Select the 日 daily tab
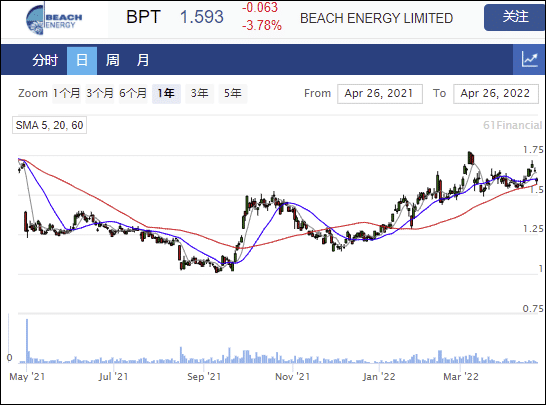The width and height of the screenshot is (546, 405). (x=82, y=60)
